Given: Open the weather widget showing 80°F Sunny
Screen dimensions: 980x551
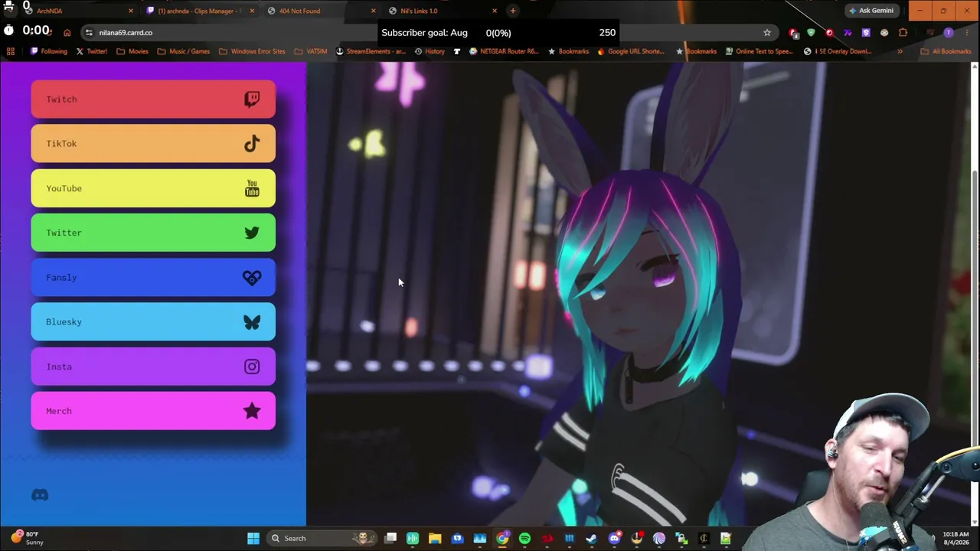Looking at the screenshot, I should pos(28,538).
